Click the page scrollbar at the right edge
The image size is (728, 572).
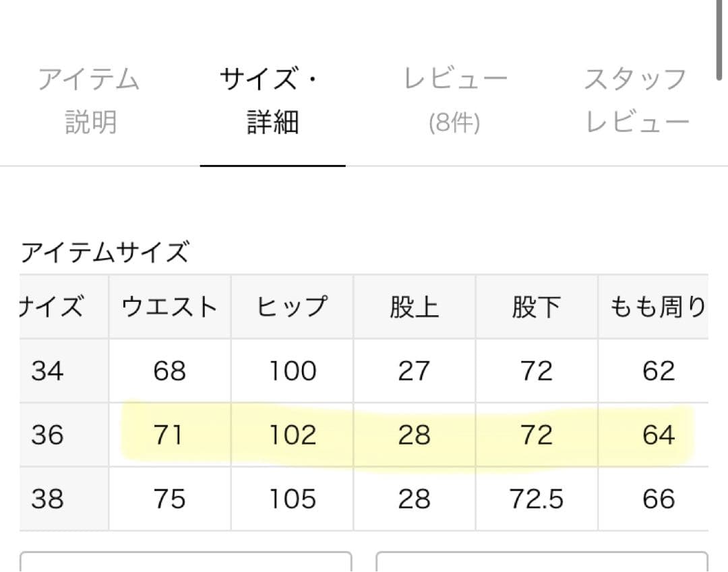721,40
